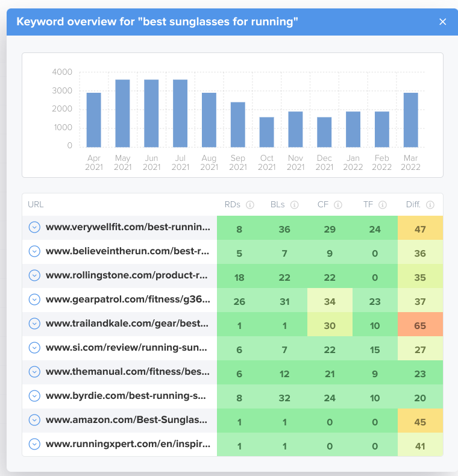
Task: Expand the trailandkale.com result row
Action: point(34,324)
